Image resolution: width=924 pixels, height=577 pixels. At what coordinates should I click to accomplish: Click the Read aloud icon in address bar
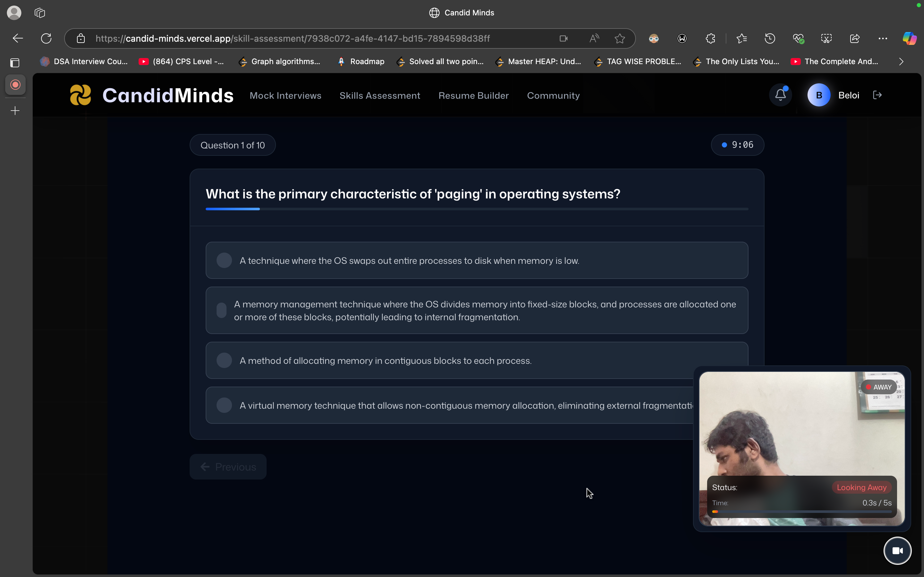click(594, 38)
